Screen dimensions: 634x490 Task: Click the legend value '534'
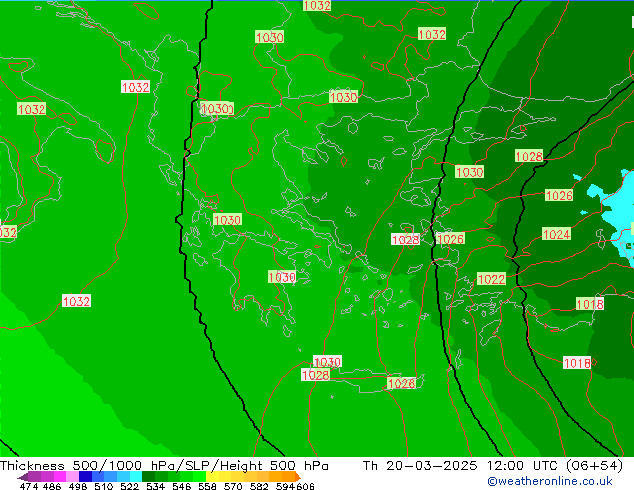click(x=155, y=486)
